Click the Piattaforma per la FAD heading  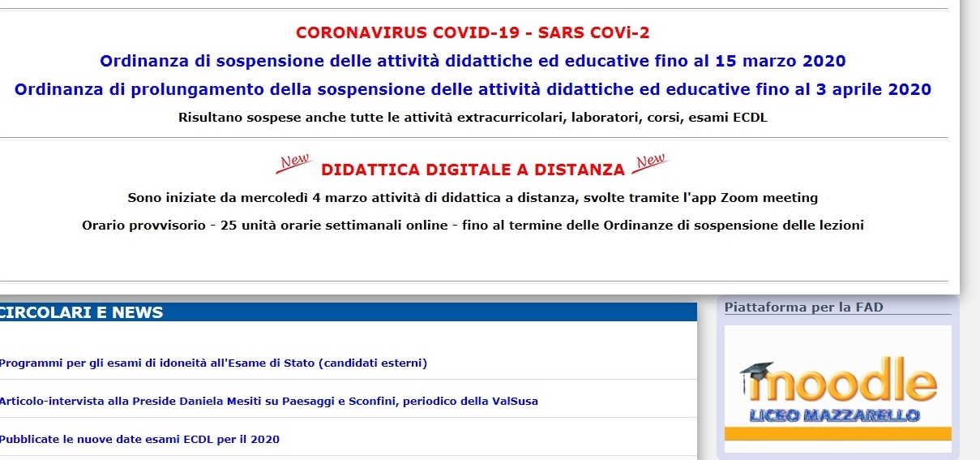click(x=803, y=307)
